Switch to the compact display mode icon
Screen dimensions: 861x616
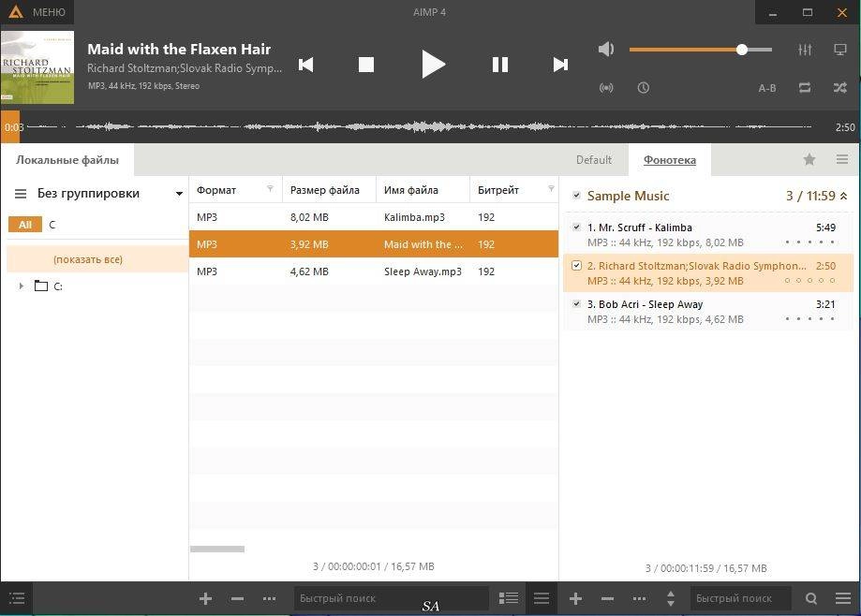pos(840,50)
